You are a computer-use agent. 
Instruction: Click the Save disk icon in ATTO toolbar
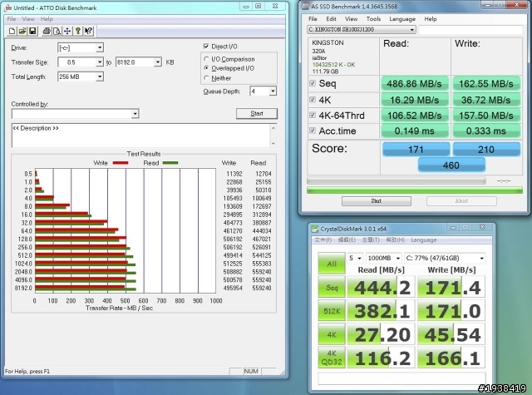pos(32,32)
